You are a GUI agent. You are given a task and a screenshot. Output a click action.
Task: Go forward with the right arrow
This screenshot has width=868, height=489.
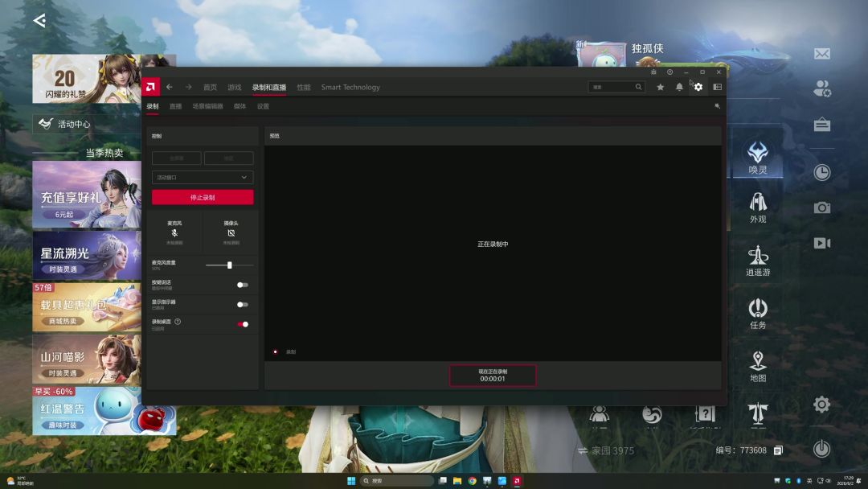coord(188,87)
